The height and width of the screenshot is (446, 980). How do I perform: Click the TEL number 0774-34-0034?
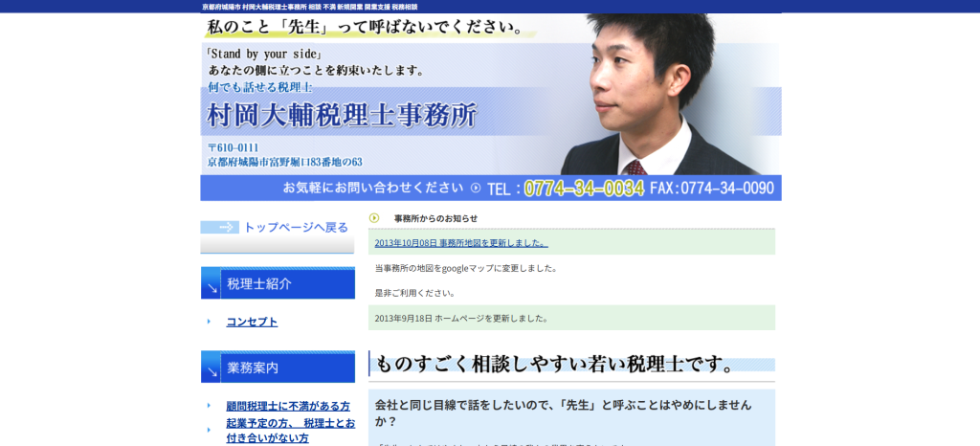[583, 189]
